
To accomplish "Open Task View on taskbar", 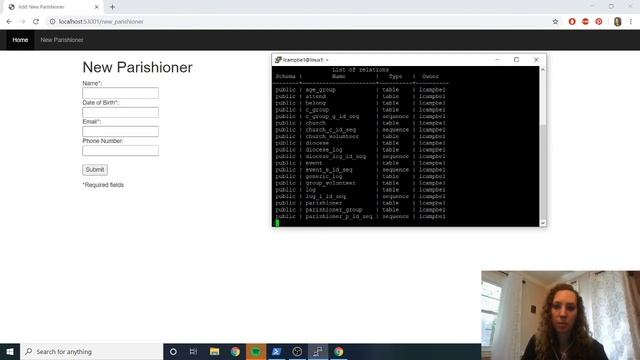I will tap(193, 351).
